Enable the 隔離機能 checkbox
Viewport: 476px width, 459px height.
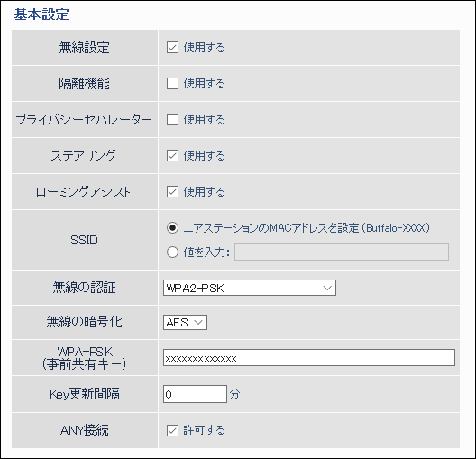pos(172,84)
